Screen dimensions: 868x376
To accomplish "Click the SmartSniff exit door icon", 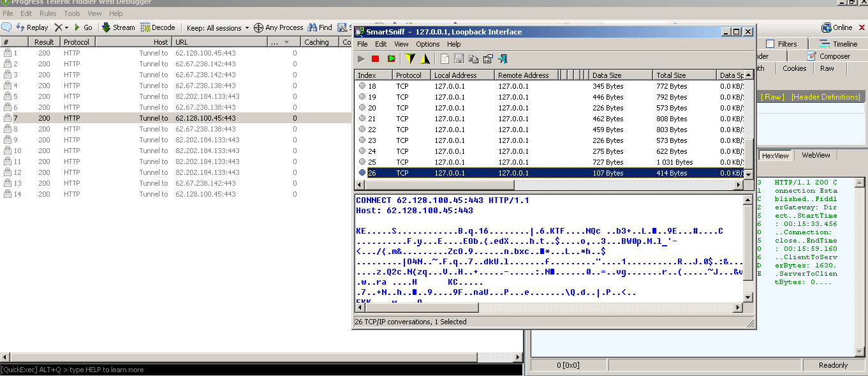I will 503,59.
